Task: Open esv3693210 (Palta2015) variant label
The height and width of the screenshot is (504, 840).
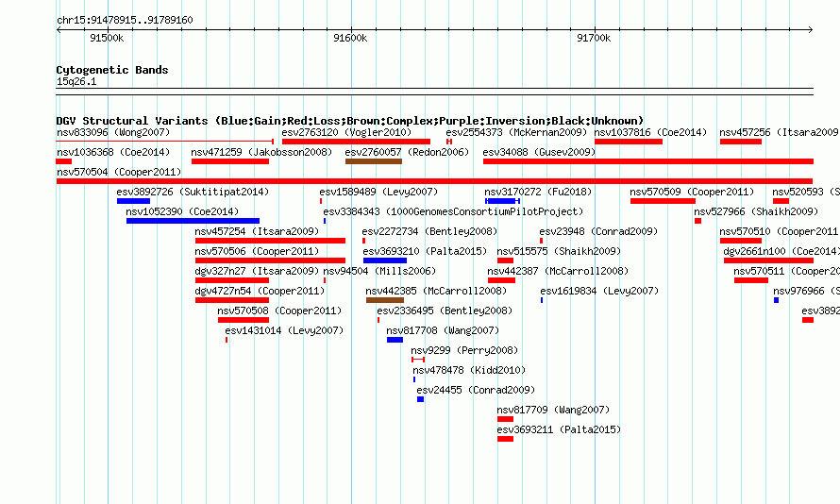Action: pos(425,251)
